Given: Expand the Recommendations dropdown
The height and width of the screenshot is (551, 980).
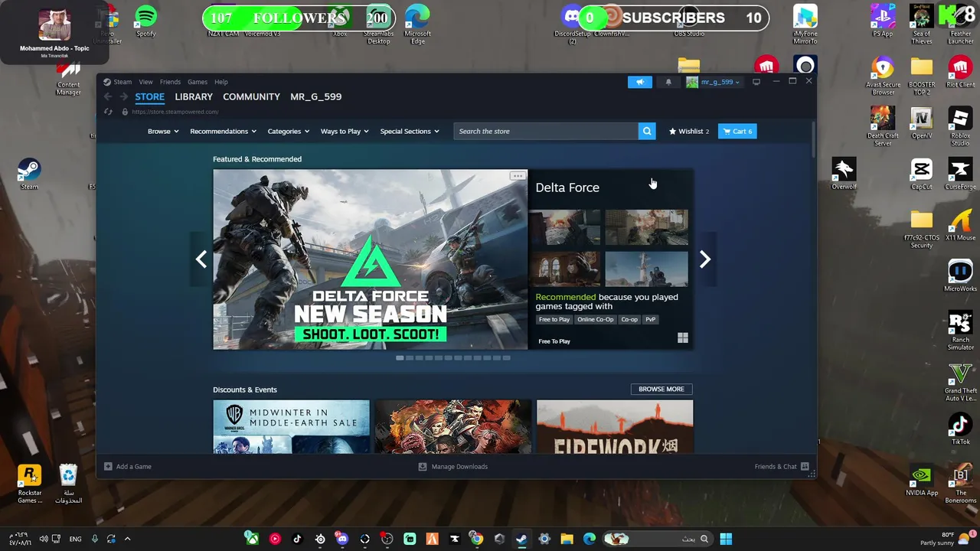Looking at the screenshot, I should coord(223,132).
